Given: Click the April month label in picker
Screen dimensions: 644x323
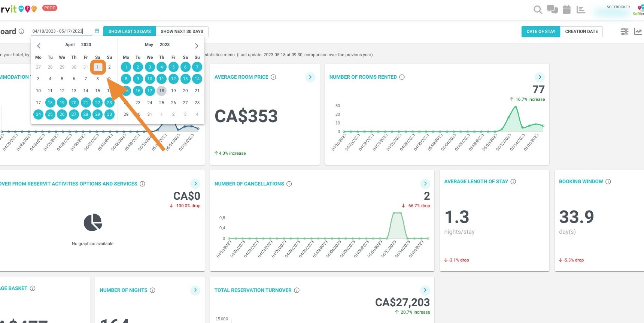Looking at the screenshot, I should (70, 45).
